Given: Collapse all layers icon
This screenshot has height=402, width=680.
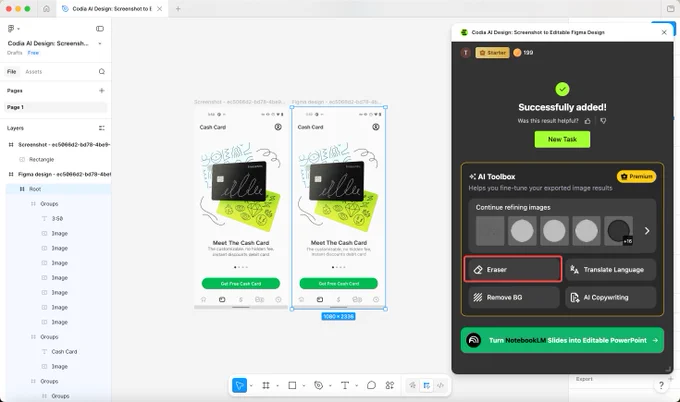Looking at the screenshot, I should pyautogui.click(x=101, y=128).
